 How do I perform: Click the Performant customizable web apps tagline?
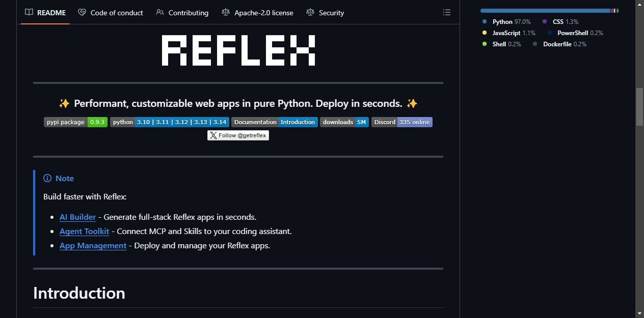tap(238, 103)
